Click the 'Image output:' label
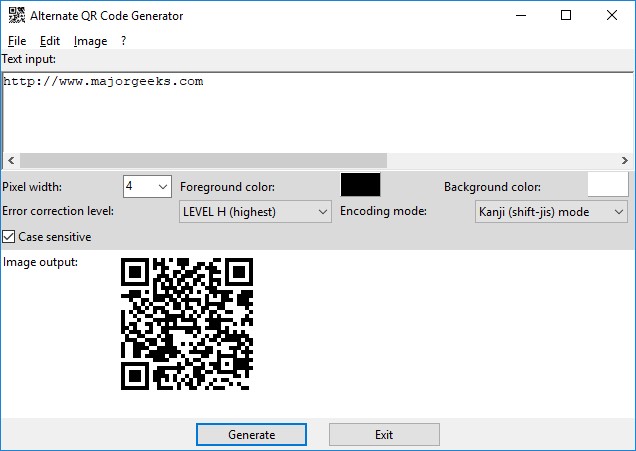Image resolution: width=636 pixels, height=451 pixels. tap(40, 262)
